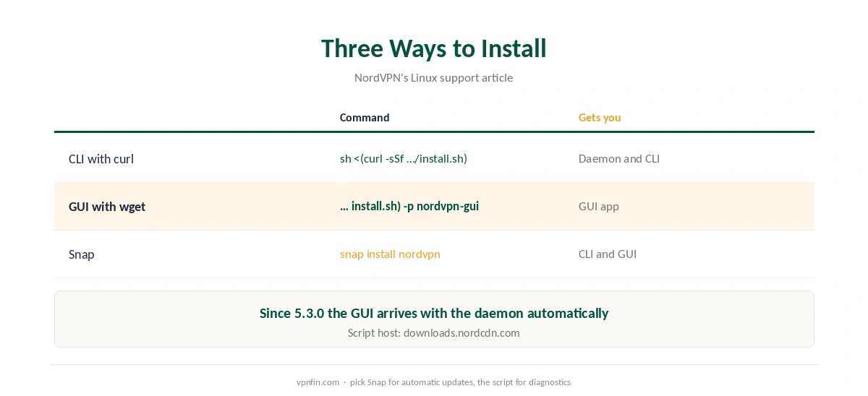Screen dimensions: 868x396
Task: Click the 'GUI app' cell
Action: click(x=599, y=207)
